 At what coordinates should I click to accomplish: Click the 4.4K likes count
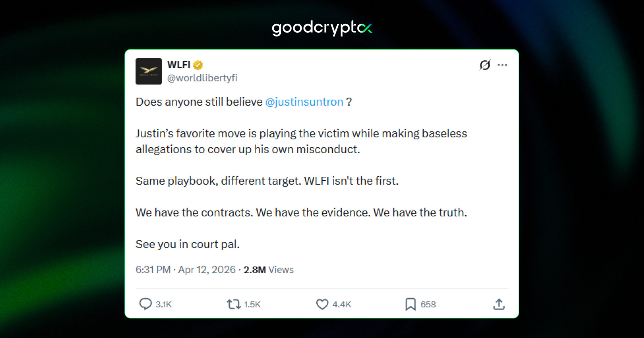click(342, 304)
